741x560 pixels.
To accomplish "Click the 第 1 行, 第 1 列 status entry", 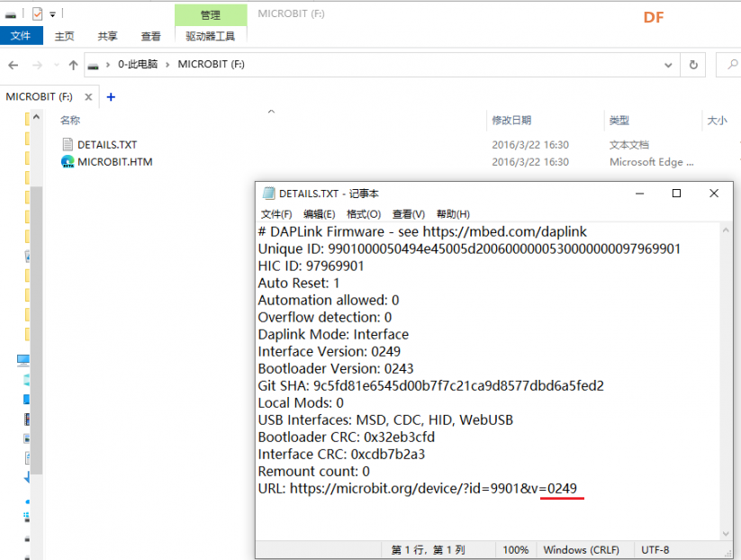I will (429, 550).
